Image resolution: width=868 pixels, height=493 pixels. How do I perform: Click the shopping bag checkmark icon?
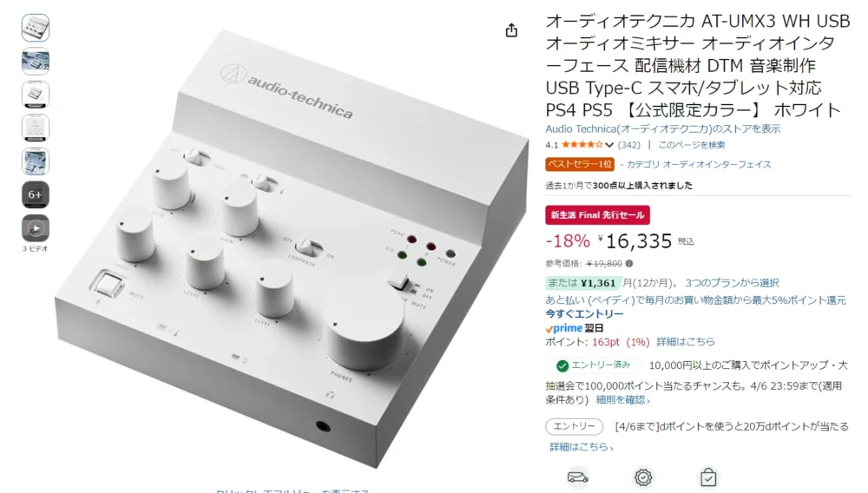point(708,477)
